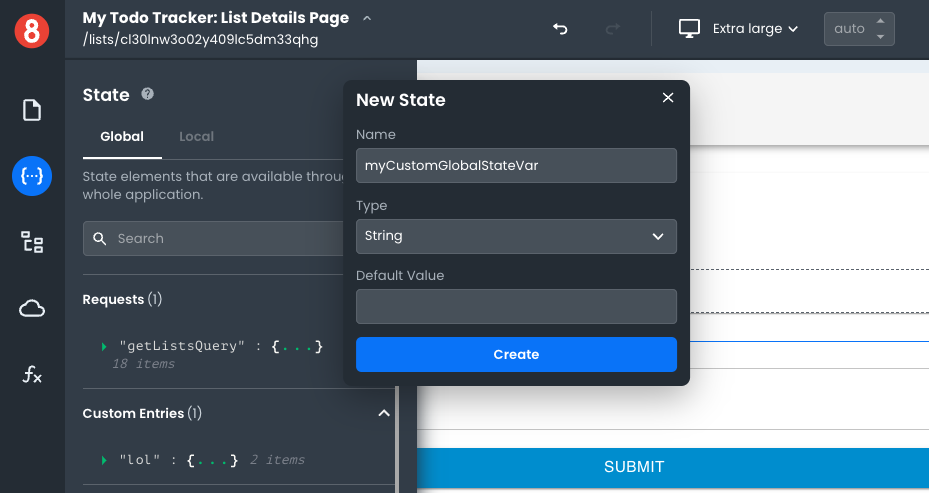Close the New State dialog
The height and width of the screenshot is (493, 929).
(668, 98)
